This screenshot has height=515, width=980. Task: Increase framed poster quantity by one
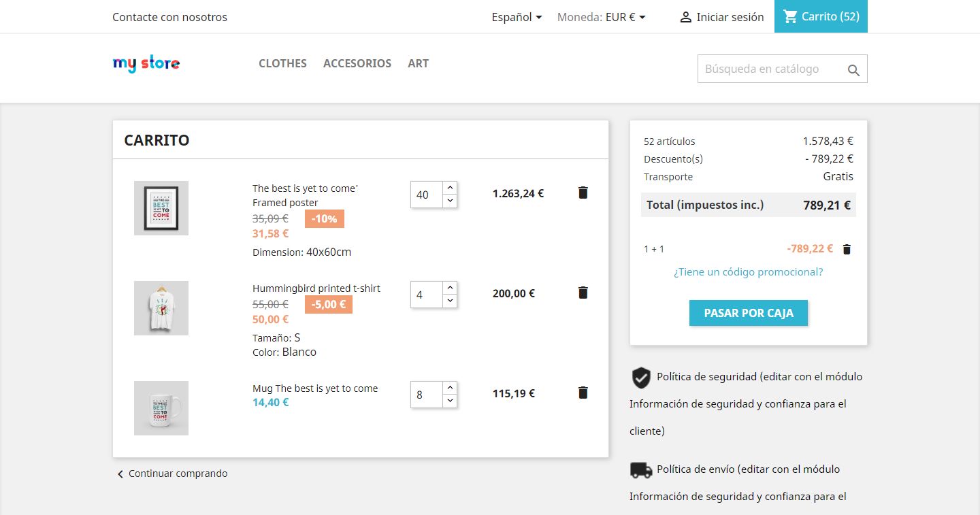click(450, 188)
